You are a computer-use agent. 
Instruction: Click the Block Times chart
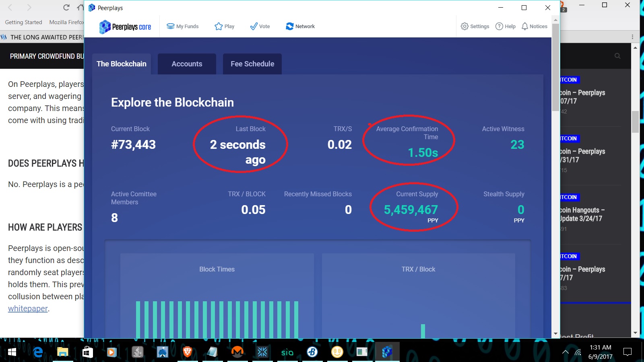tap(217, 296)
